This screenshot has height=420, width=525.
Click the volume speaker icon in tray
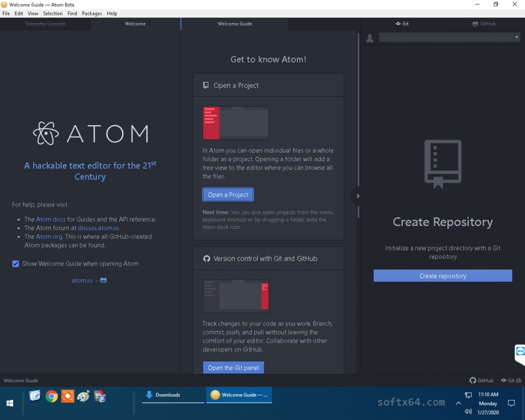(468, 411)
